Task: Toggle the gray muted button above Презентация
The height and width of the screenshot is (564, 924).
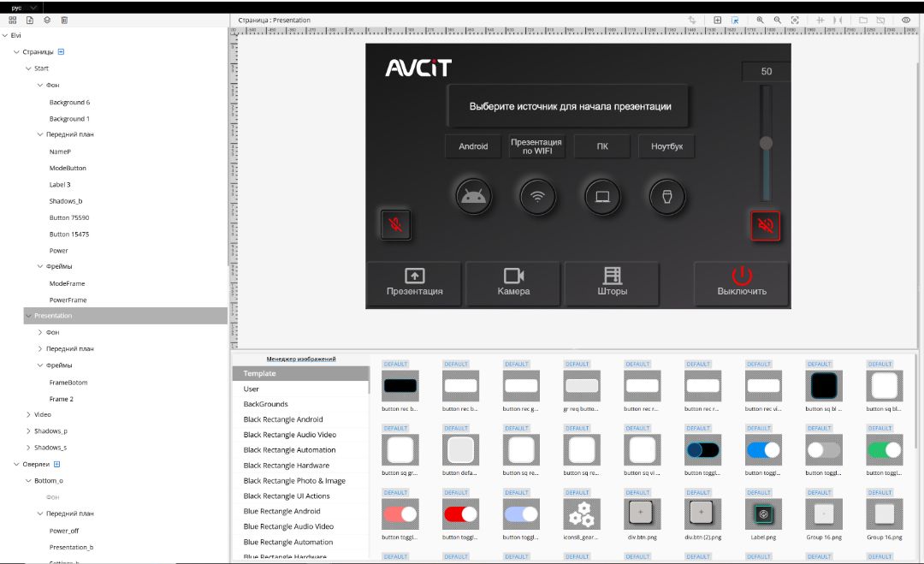Action: coord(395,225)
